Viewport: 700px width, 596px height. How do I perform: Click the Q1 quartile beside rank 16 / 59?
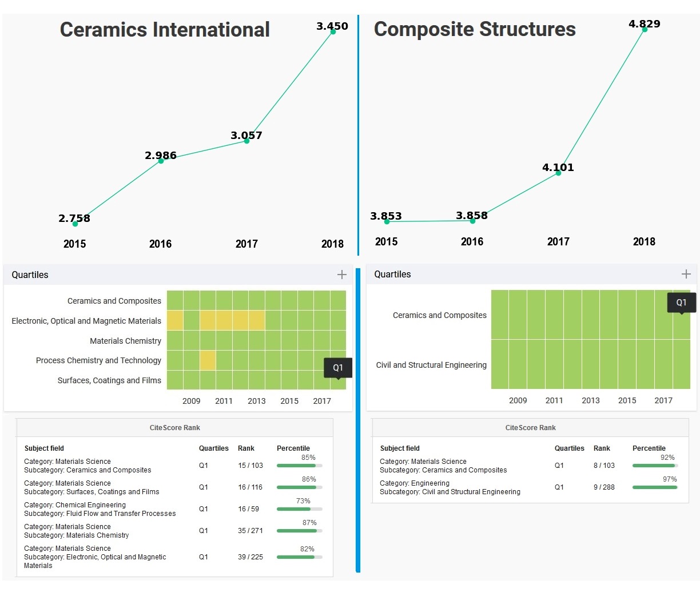[204, 509]
